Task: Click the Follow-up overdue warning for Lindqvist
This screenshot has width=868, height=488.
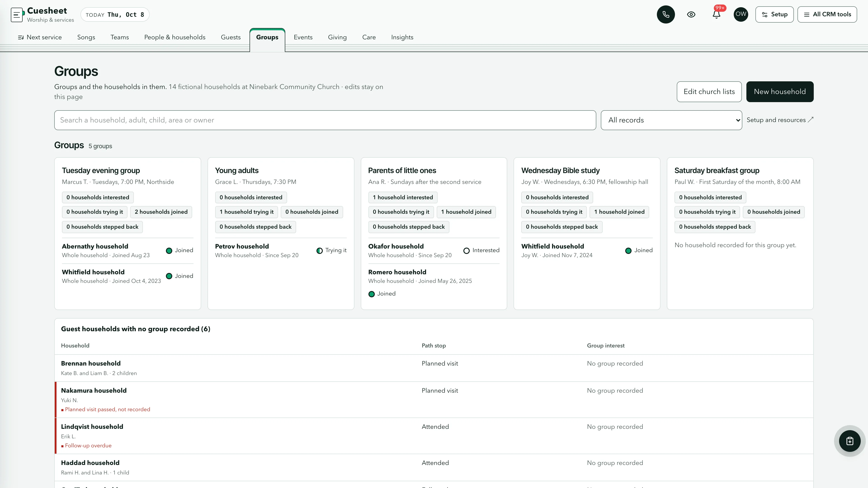Action: 86,446
